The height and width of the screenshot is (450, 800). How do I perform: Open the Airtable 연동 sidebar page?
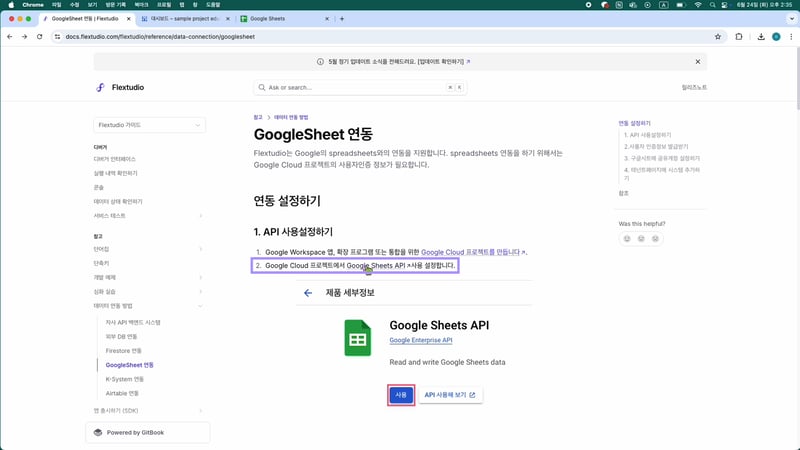[122, 393]
